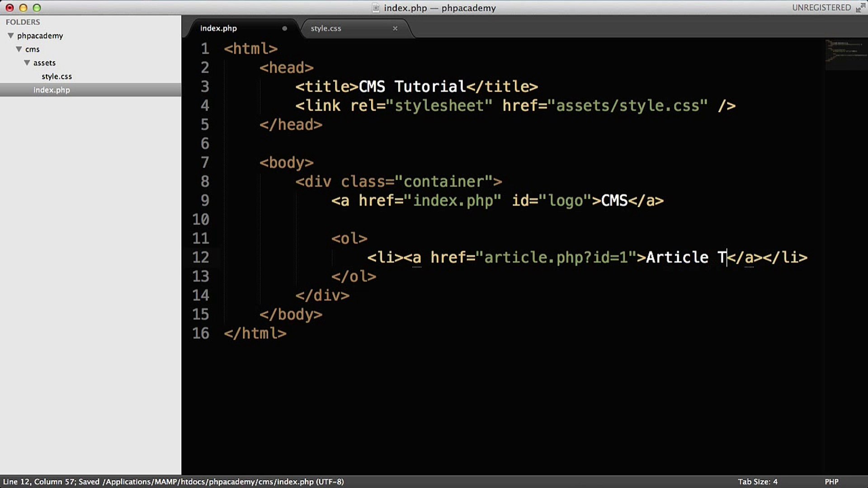Click line number 1 in the gutter

205,48
